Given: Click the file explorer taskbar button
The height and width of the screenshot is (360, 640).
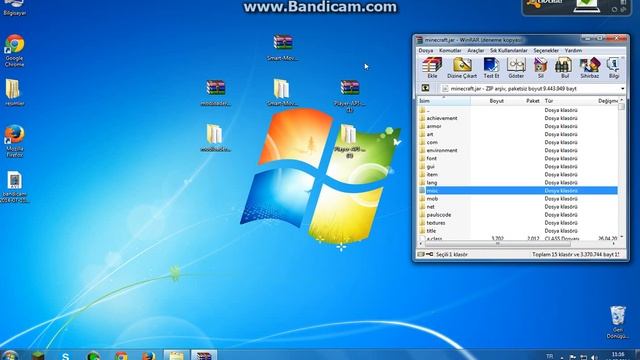Looking at the screenshot, I should pos(176,355).
